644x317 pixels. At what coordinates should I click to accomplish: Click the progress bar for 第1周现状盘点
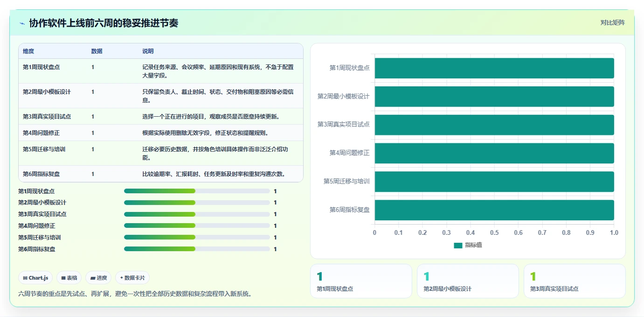(x=197, y=191)
